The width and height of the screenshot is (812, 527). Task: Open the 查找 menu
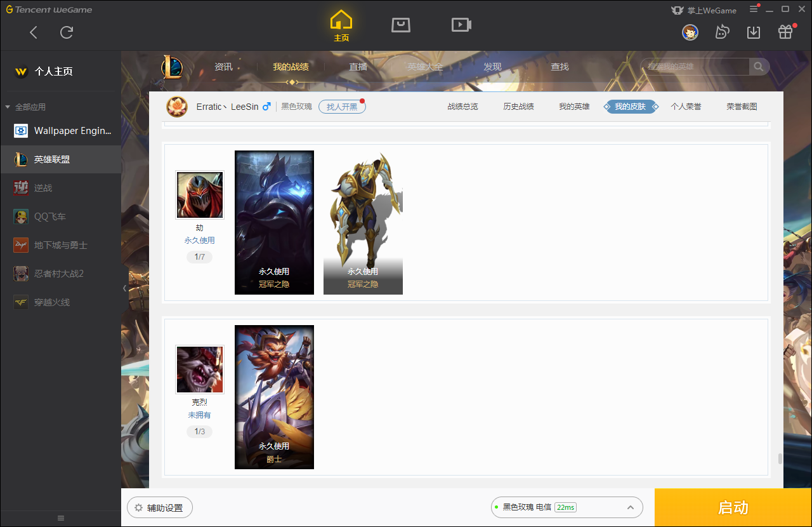tap(560, 67)
